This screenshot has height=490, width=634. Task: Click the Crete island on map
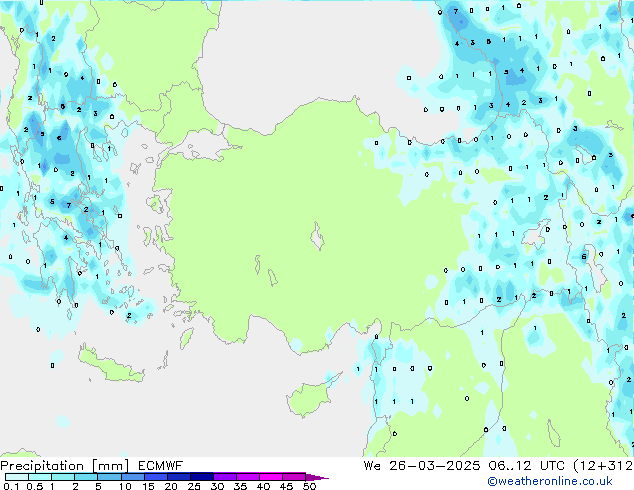(110, 365)
